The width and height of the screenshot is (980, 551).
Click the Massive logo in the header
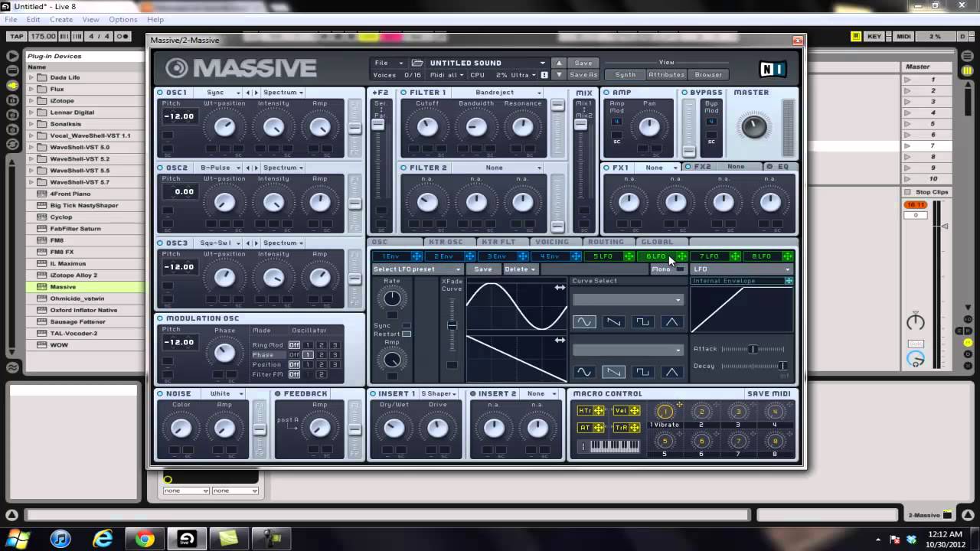242,68
